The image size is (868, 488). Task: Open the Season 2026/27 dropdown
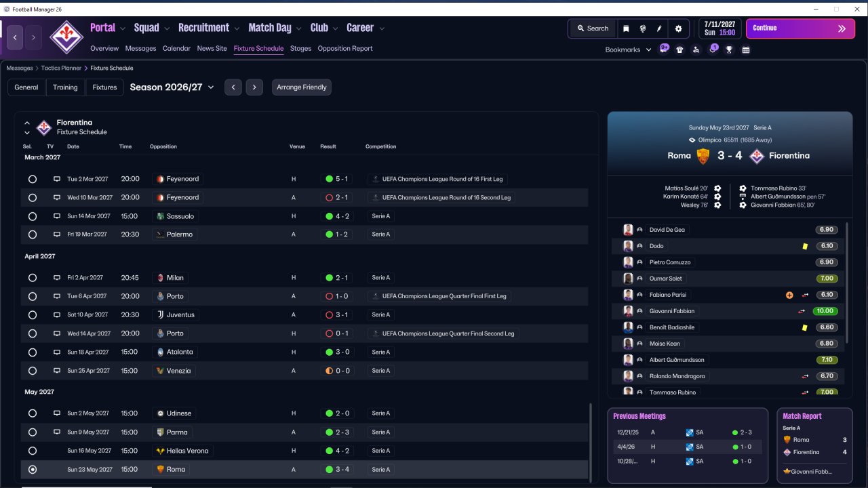point(172,87)
